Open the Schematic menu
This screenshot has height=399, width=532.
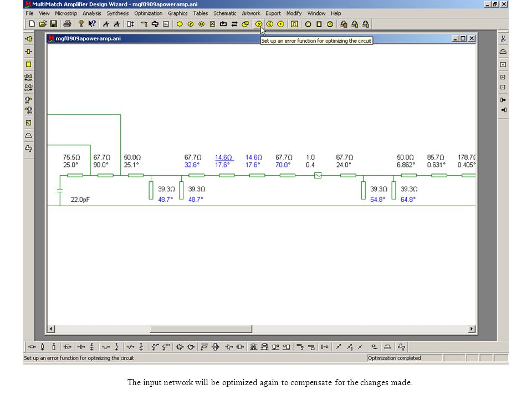(224, 13)
